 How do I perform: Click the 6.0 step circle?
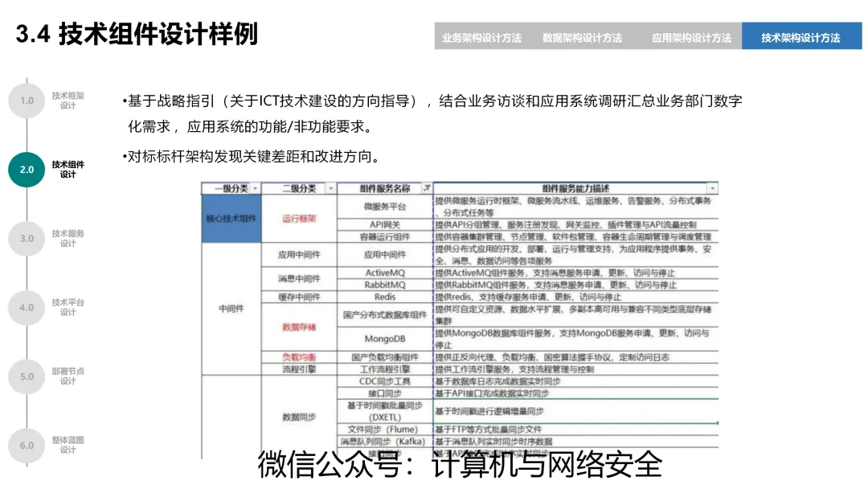click(x=27, y=446)
